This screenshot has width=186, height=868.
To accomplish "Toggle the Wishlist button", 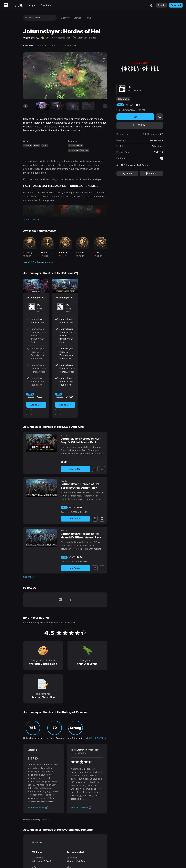I will pos(139,125).
